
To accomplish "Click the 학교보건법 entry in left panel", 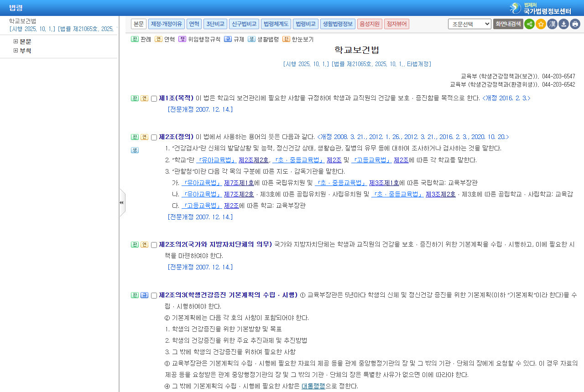I will (23, 21).
